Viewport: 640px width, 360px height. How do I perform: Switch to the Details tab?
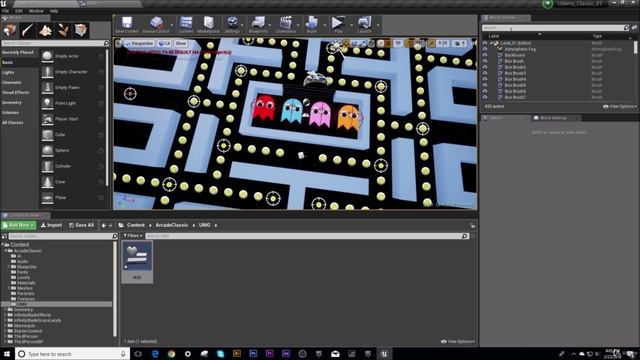point(496,118)
